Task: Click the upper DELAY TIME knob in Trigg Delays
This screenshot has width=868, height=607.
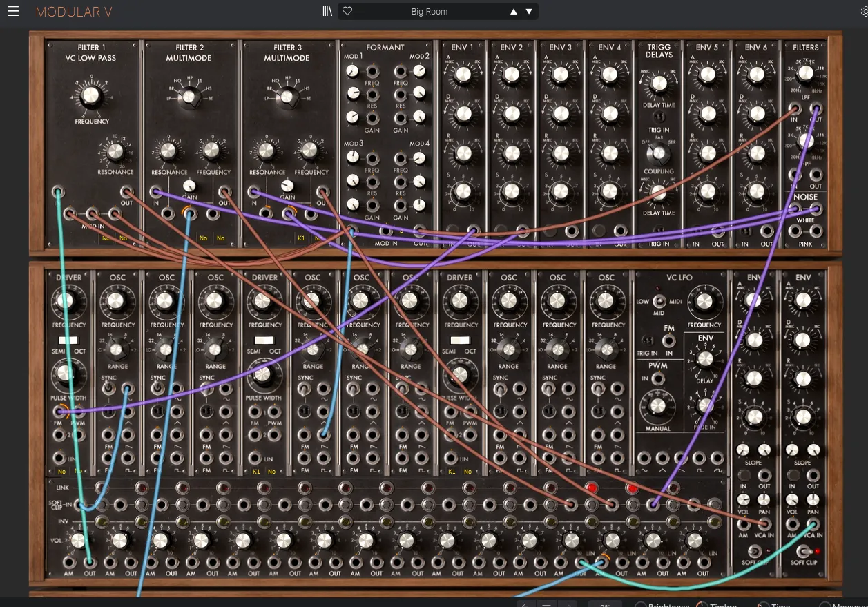Action: 659,84
